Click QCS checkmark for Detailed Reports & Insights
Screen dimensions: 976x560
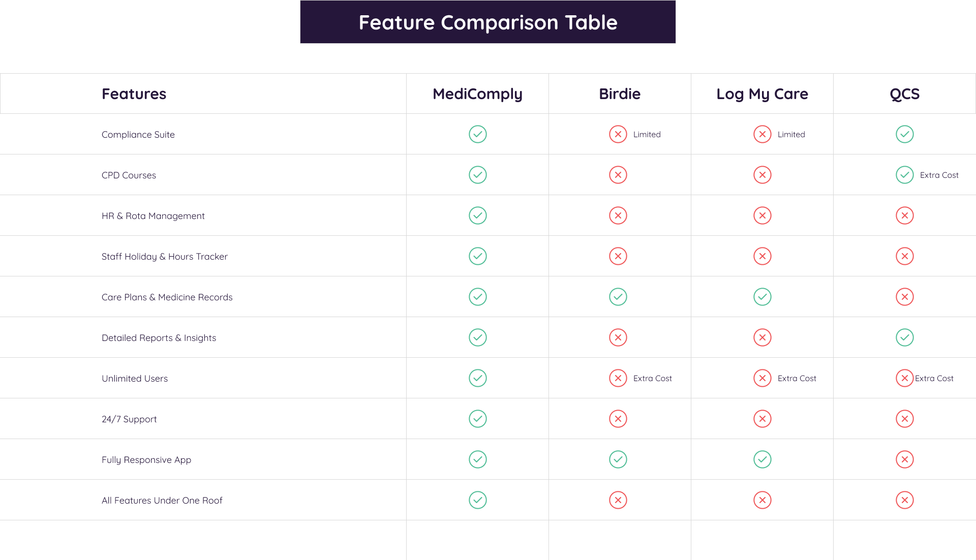click(904, 337)
